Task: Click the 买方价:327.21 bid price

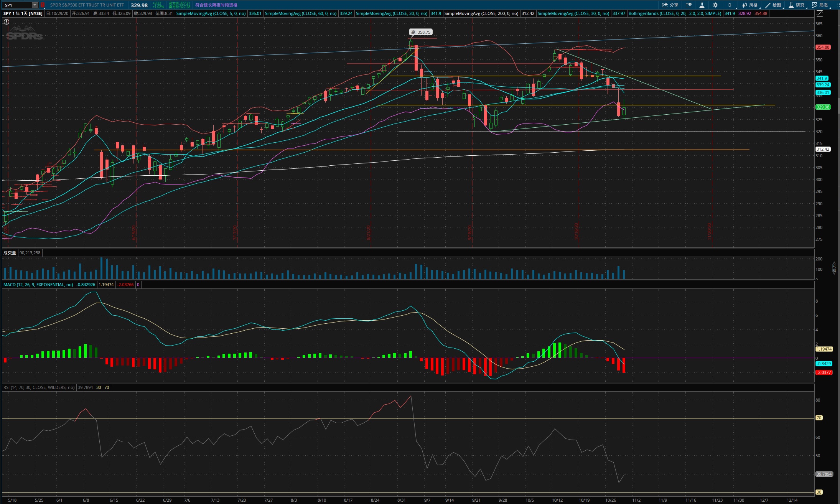Action: coord(180,3)
